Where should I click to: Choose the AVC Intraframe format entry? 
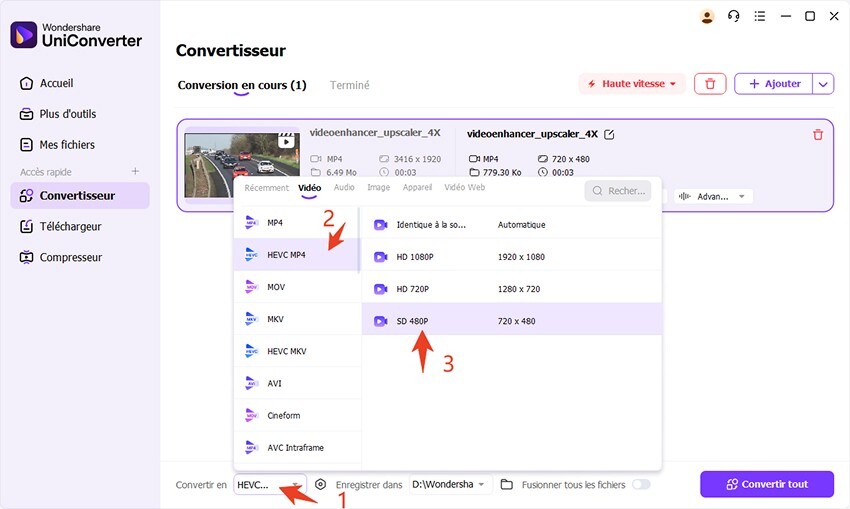[297, 448]
